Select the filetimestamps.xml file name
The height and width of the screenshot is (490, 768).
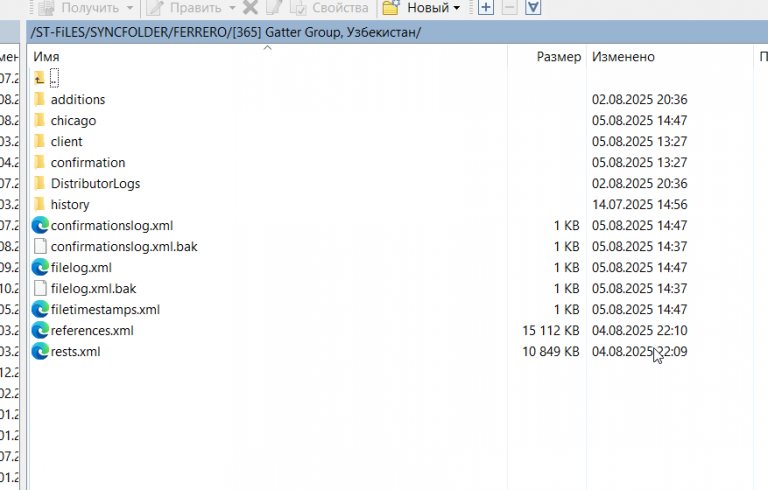click(x=105, y=310)
